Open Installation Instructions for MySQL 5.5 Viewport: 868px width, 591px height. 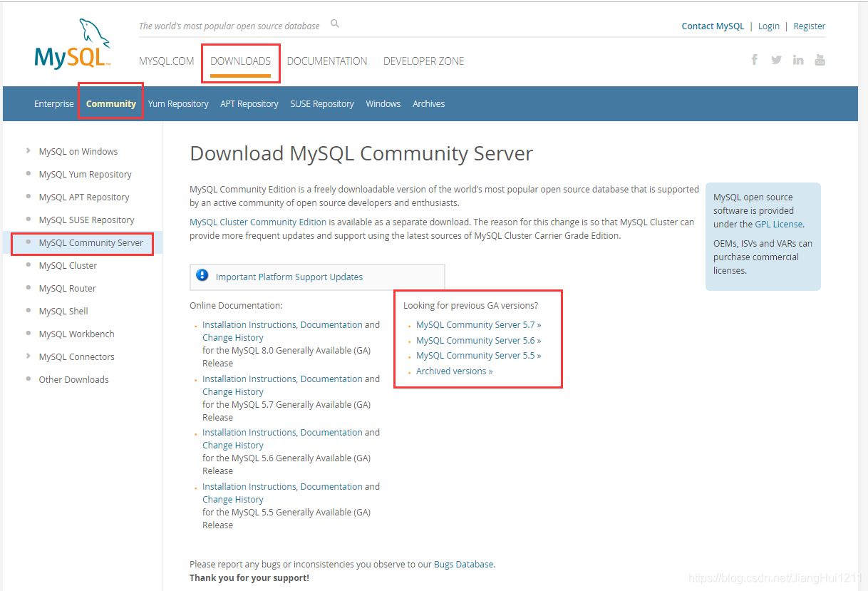249,487
